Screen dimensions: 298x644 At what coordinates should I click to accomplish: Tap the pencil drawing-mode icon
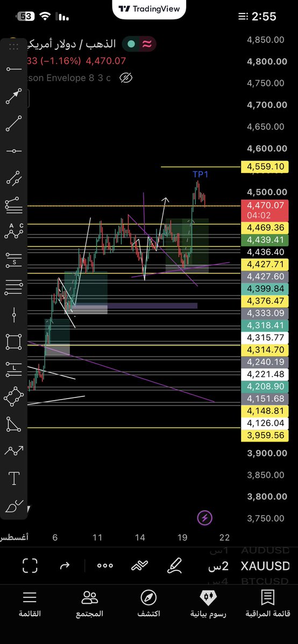click(175, 566)
